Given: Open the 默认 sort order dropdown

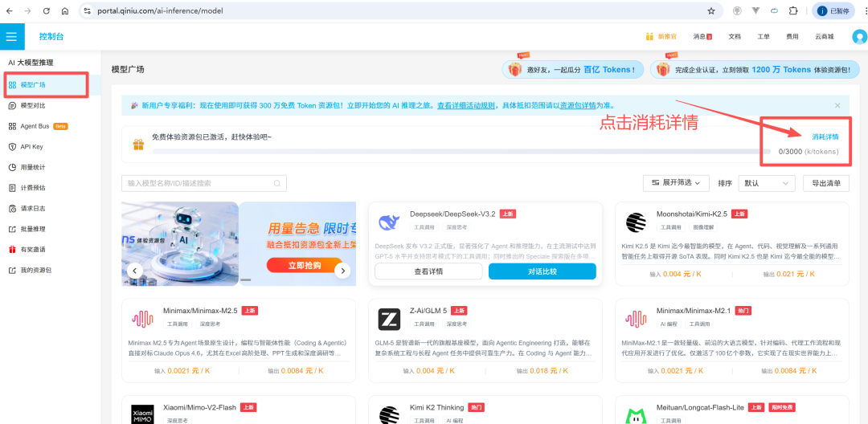Looking at the screenshot, I should [768, 183].
